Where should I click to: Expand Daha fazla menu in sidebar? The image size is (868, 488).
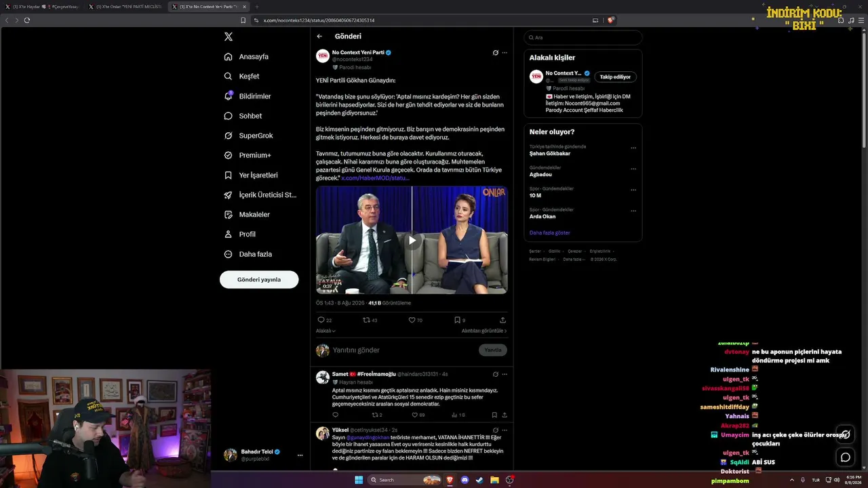[248, 254]
